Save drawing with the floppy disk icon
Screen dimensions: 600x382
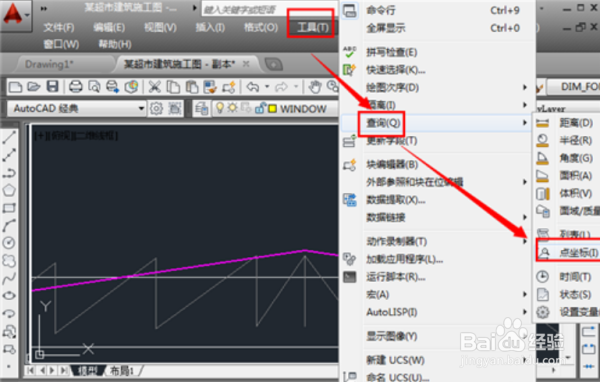[x=52, y=87]
